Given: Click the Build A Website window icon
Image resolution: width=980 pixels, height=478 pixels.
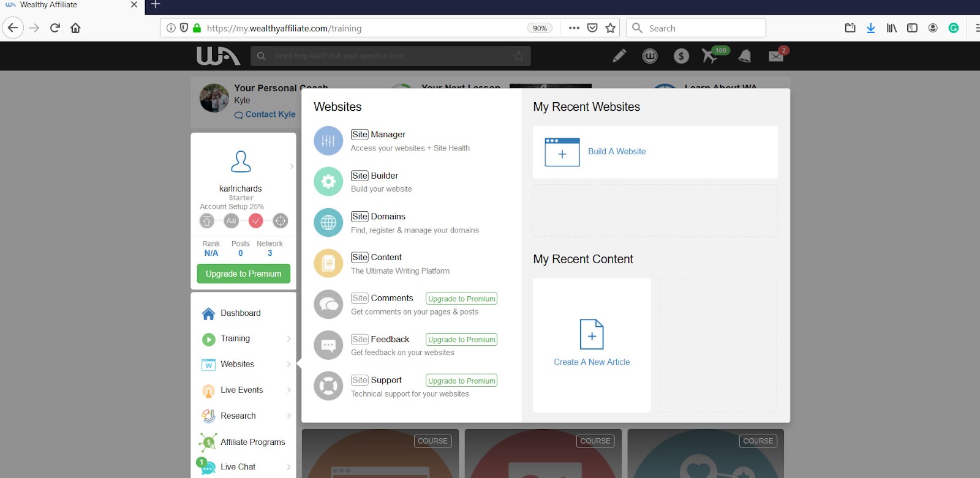Looking at the screenshot, I should pos(562,152).
